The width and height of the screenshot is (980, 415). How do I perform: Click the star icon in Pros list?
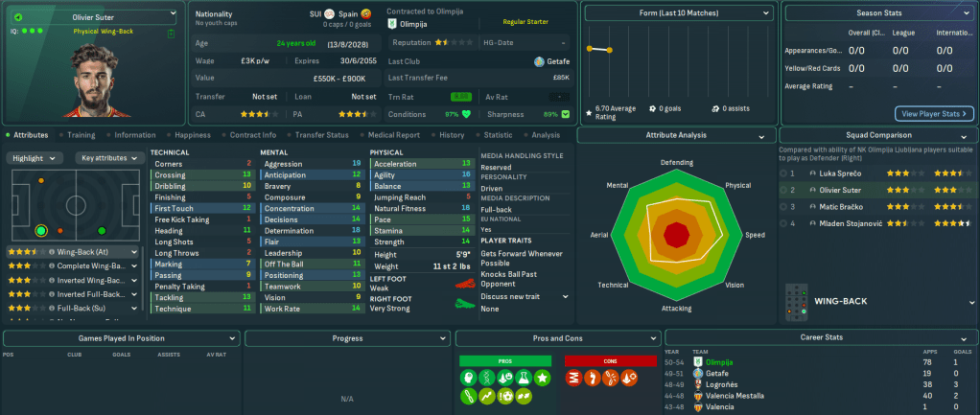tap(542, 376)
